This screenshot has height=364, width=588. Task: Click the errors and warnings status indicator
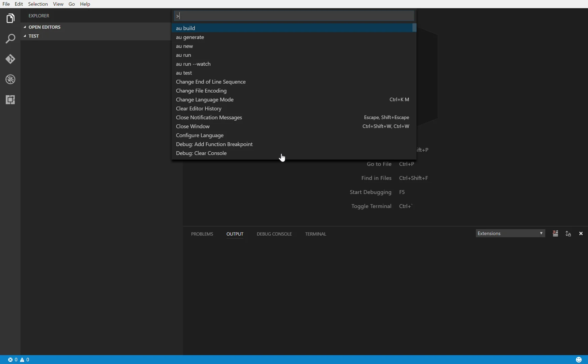19,360
